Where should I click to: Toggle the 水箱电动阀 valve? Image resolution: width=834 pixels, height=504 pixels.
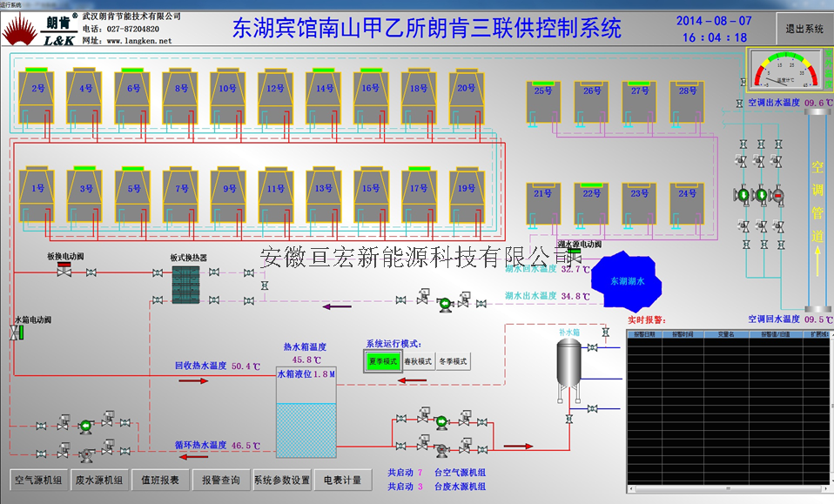click(17, 333)
